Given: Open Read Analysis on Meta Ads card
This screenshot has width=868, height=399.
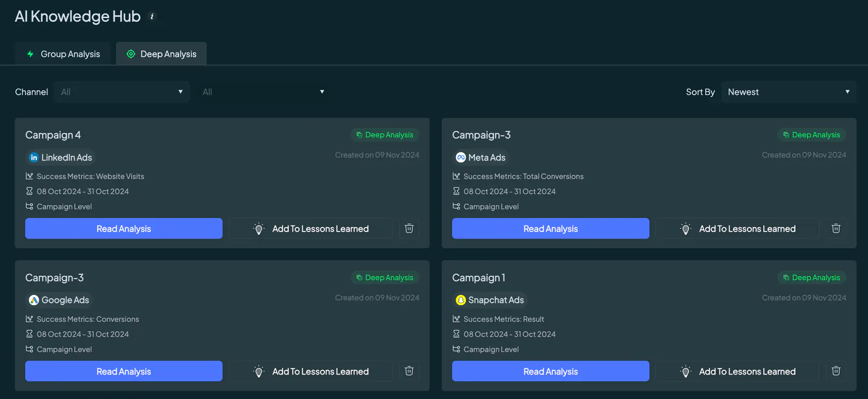Looking at the screenshot, I should point(551,228).
